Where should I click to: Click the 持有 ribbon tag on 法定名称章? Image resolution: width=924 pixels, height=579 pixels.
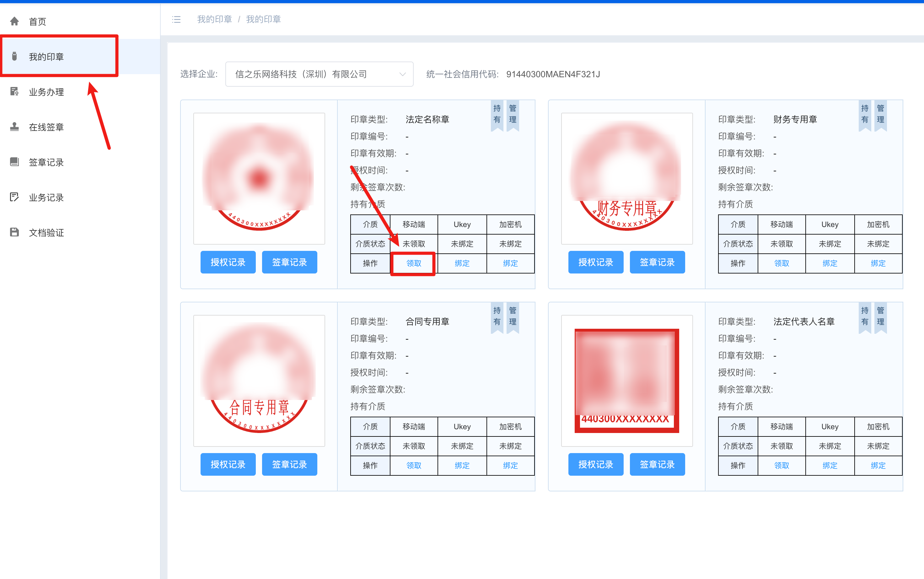pos(497,115)
